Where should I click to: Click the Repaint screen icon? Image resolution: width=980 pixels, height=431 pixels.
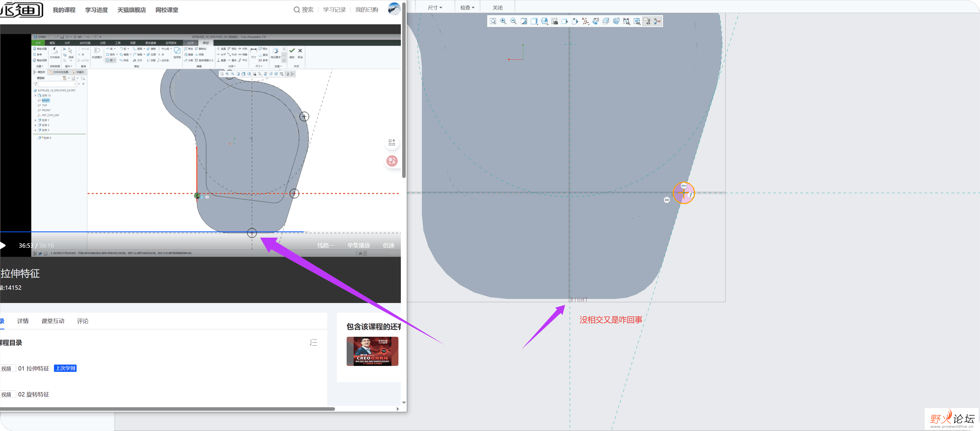tap(524, 21)
